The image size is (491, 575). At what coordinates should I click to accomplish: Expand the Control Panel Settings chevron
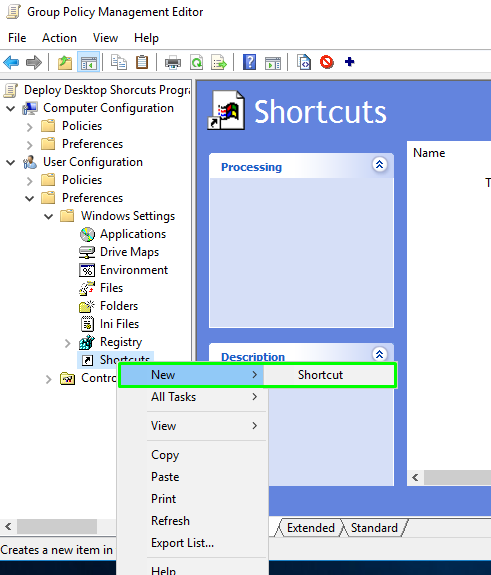tap(48, 379)
